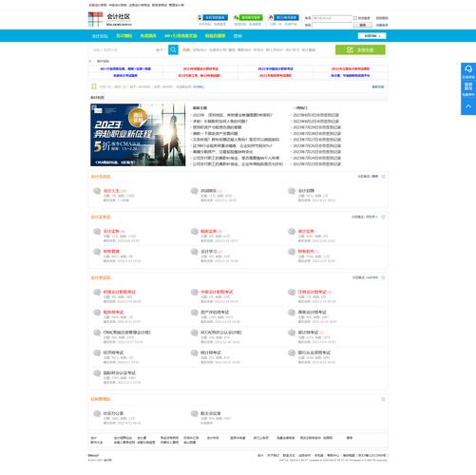Click the 中级会计职称考试 forum bubble icon
This screenshot has height=475, width=476.
194,293
